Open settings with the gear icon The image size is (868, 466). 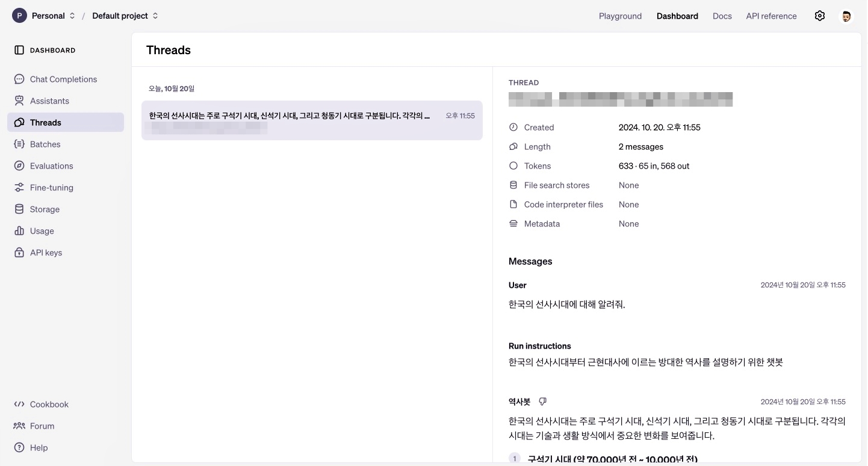point(820,16)
